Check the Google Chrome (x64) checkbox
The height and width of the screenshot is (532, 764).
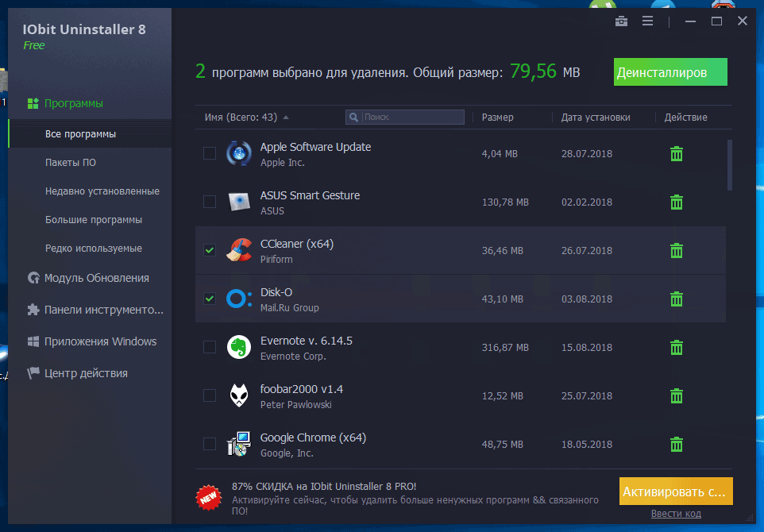coord(210,444)
